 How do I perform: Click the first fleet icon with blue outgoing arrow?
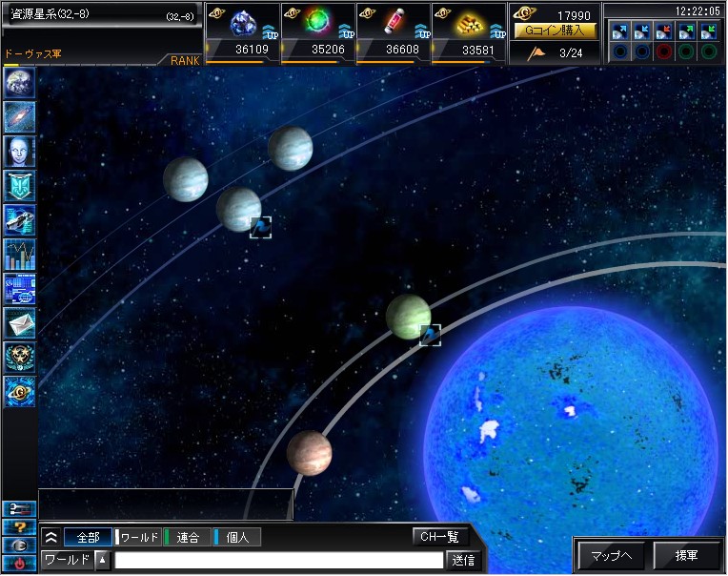point(619,31)
